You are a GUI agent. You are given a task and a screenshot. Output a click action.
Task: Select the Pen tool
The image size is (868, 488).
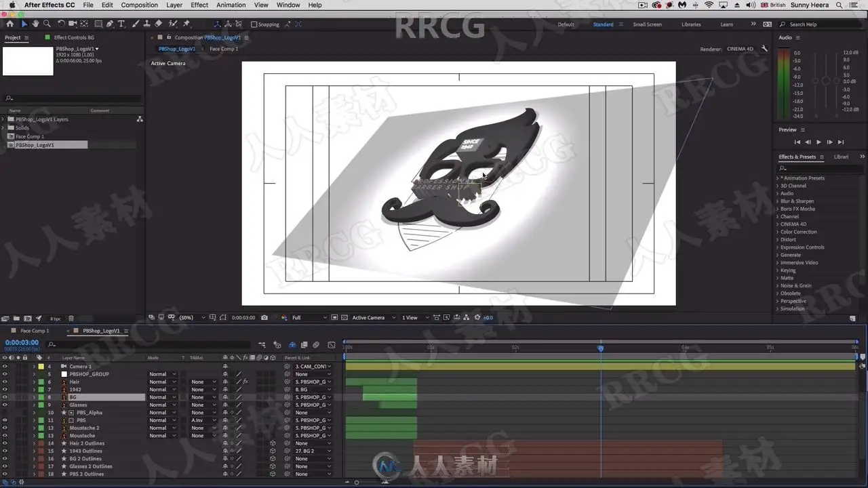tap(110, 24)
